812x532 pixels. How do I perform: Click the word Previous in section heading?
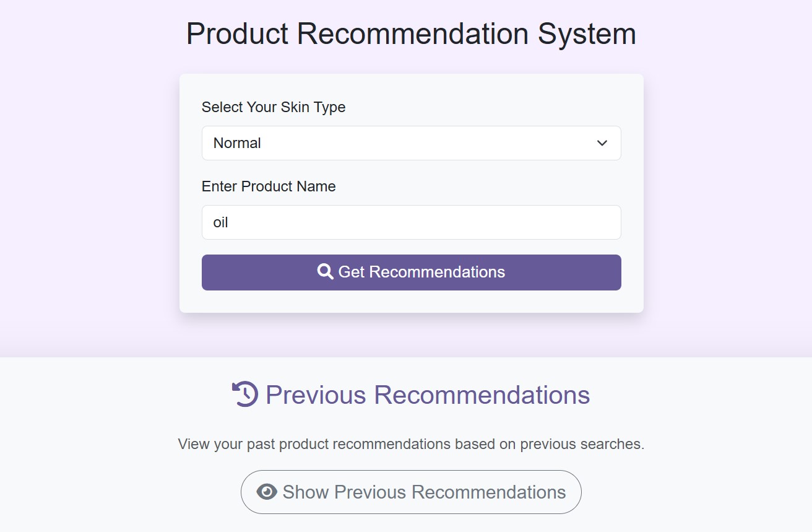(x=316, y=395)
